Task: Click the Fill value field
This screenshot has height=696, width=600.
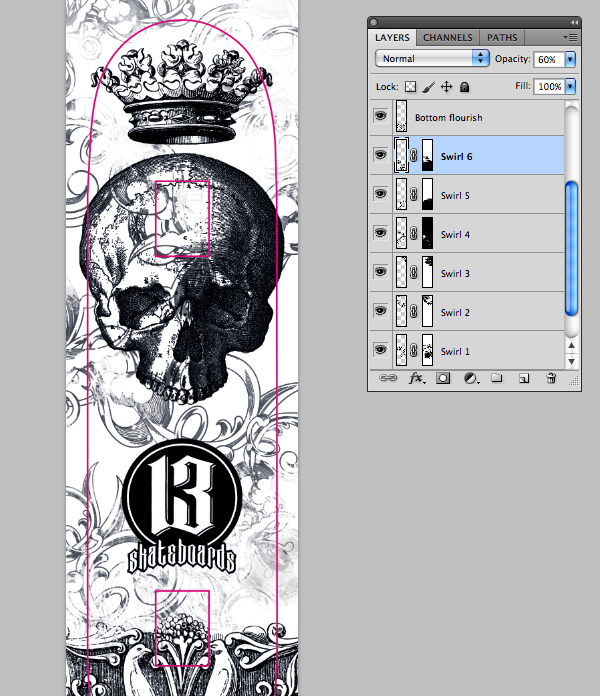Action: tap(549, 87)
